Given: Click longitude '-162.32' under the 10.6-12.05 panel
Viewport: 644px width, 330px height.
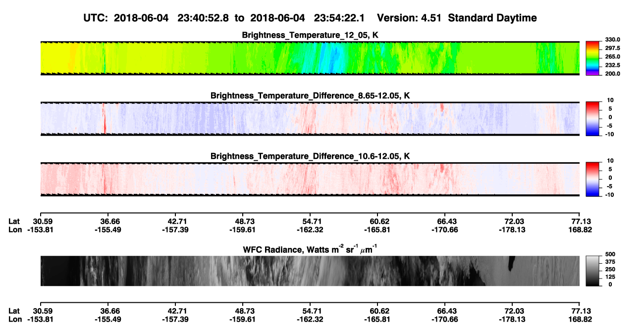Looking at the screenshot, I should click(310, 229).
